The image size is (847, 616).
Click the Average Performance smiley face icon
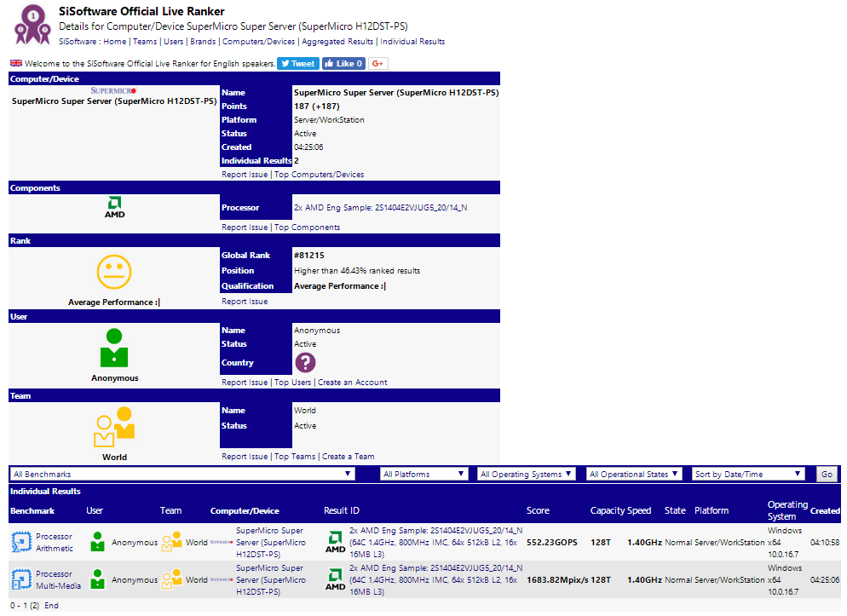[x=114, y=272]
